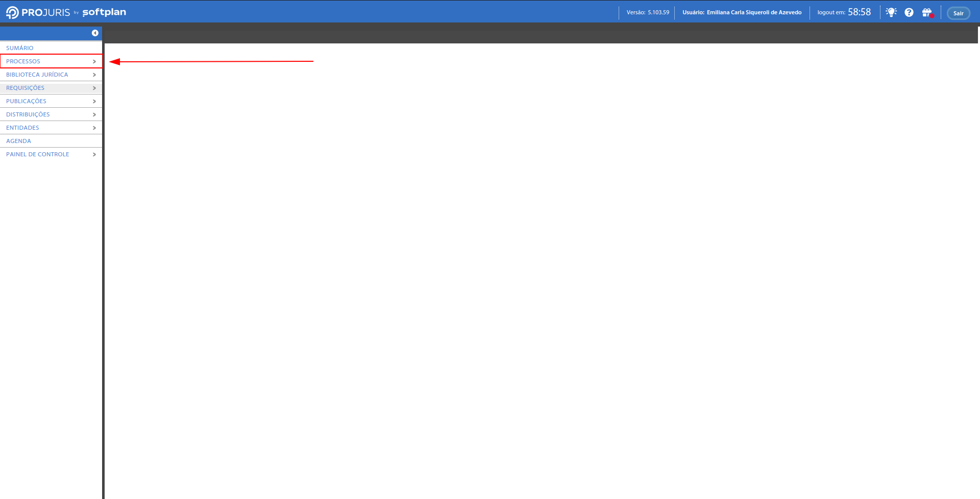
Task: Select the Processos menu label
Action: [x=23, y=61]
